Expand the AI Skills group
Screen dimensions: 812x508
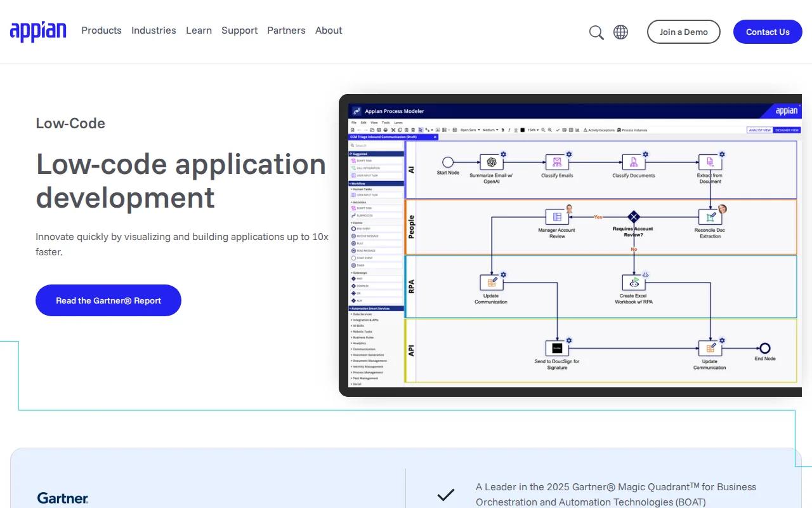click(x=358, y=326)
